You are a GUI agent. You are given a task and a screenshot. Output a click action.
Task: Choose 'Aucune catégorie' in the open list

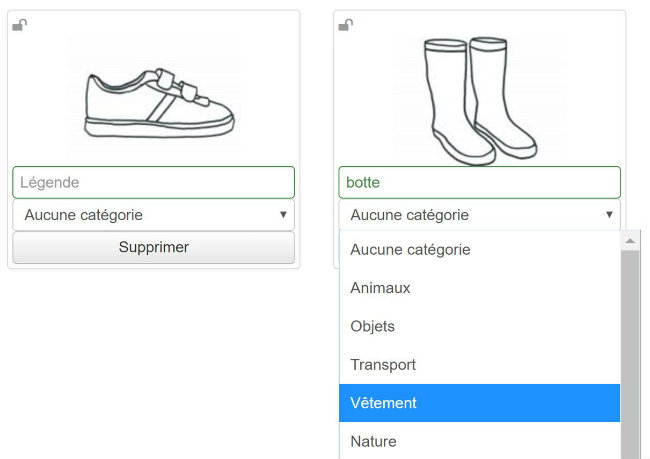(410, 249)
